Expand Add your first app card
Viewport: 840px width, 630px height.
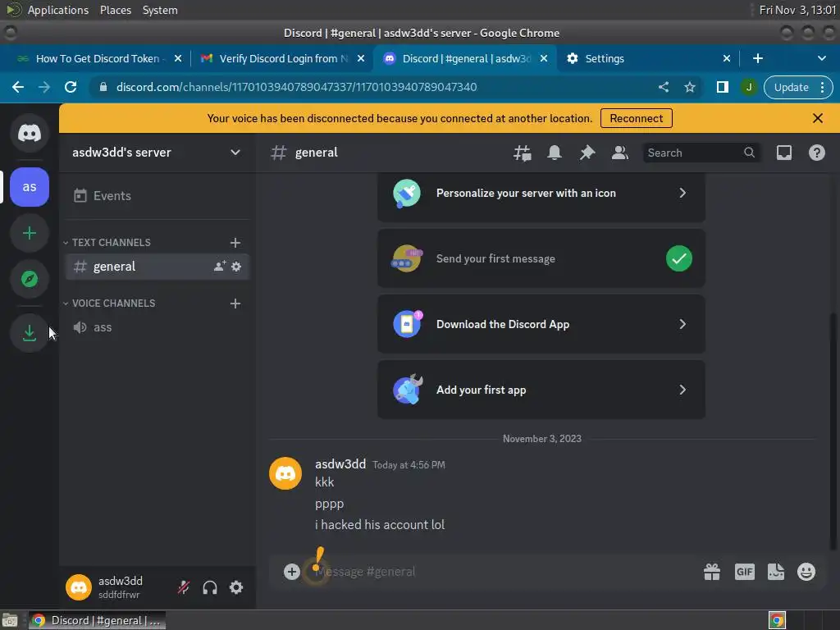click(x=541, y=390)
